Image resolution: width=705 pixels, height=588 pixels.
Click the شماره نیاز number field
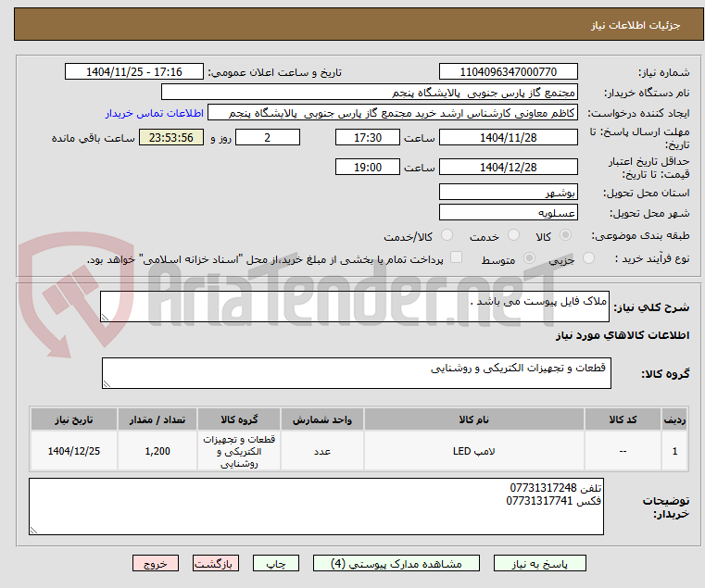(x=508, y=71)
